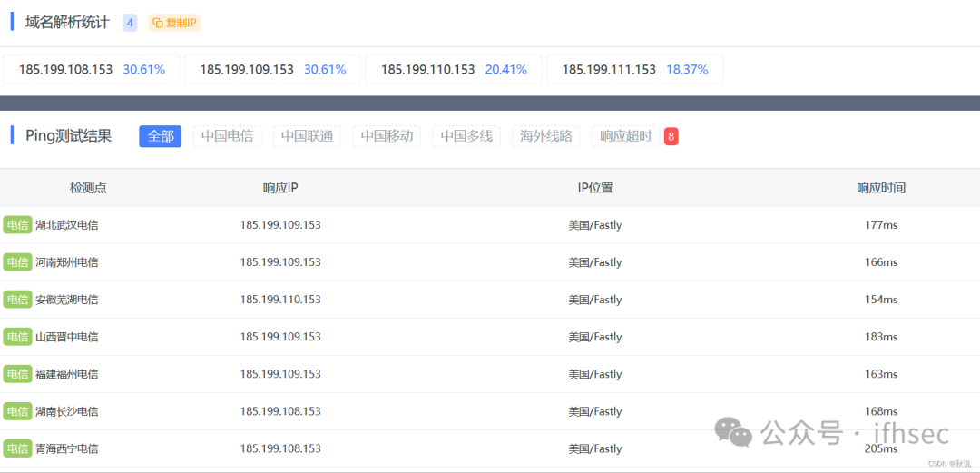
Task: Click the 177ms response time
Action: point(881,225)
